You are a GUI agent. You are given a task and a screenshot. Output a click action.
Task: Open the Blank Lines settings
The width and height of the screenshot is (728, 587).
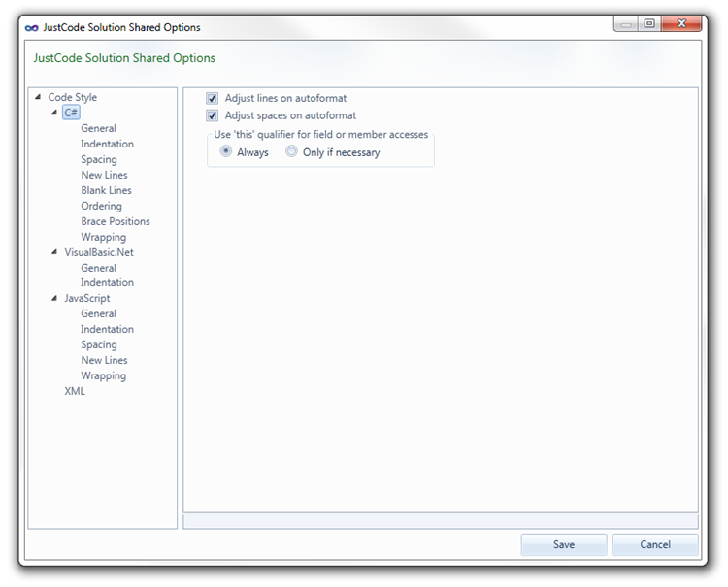(x=107, y=190)
